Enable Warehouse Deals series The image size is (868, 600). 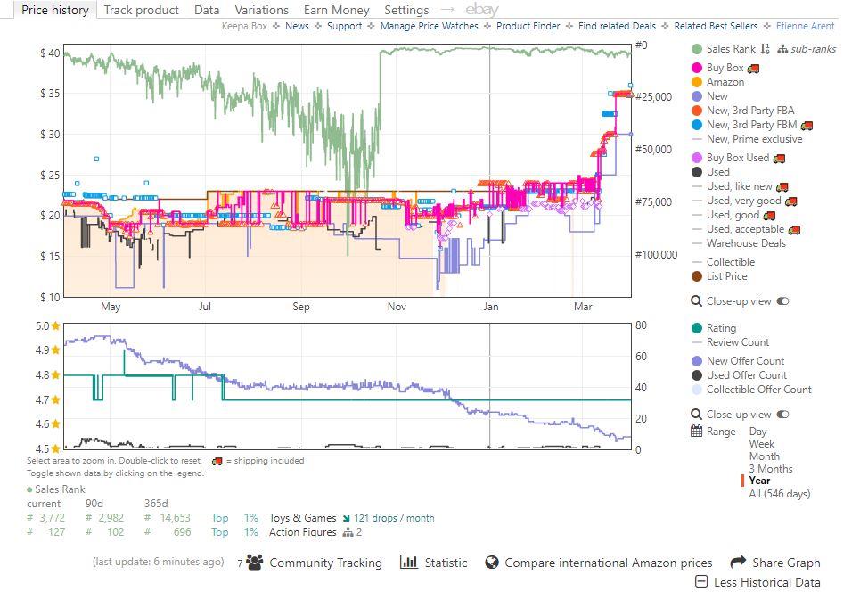[739, 243]
